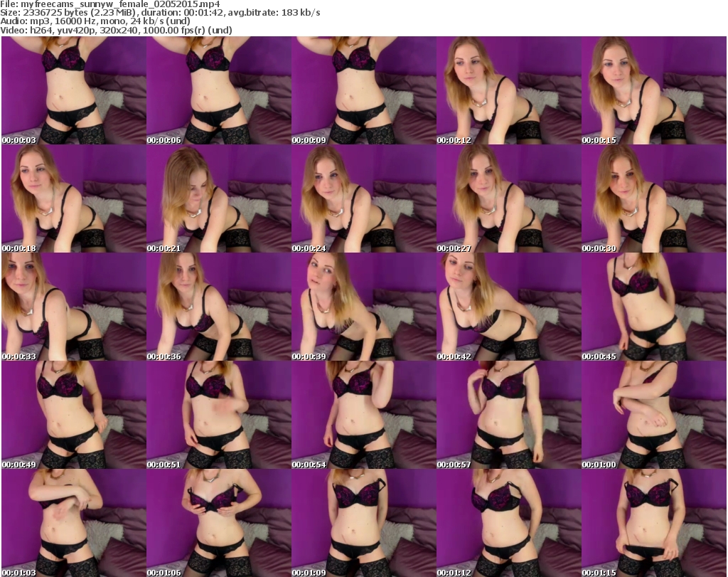728x577 pixels.
Task: Select the thumbnail stamped 00:01:06
Action: click(219, 523)
